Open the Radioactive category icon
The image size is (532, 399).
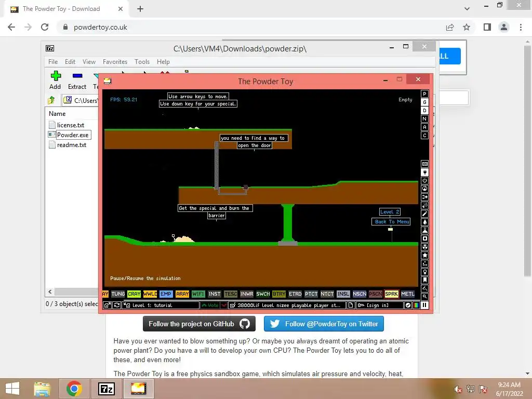point(424,247)
